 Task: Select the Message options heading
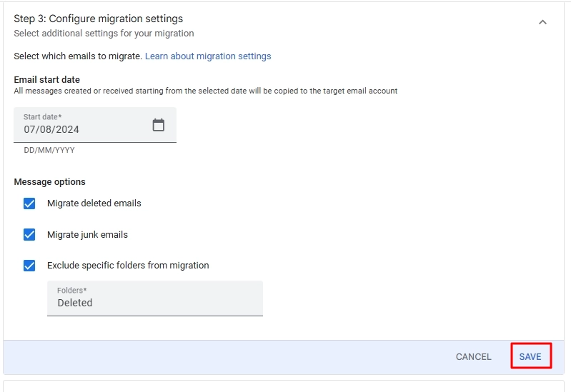[x=49, y=182]
